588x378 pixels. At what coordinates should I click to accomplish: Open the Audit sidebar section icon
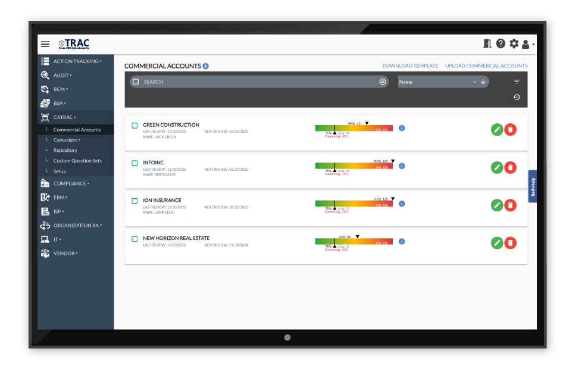[45, 75]
